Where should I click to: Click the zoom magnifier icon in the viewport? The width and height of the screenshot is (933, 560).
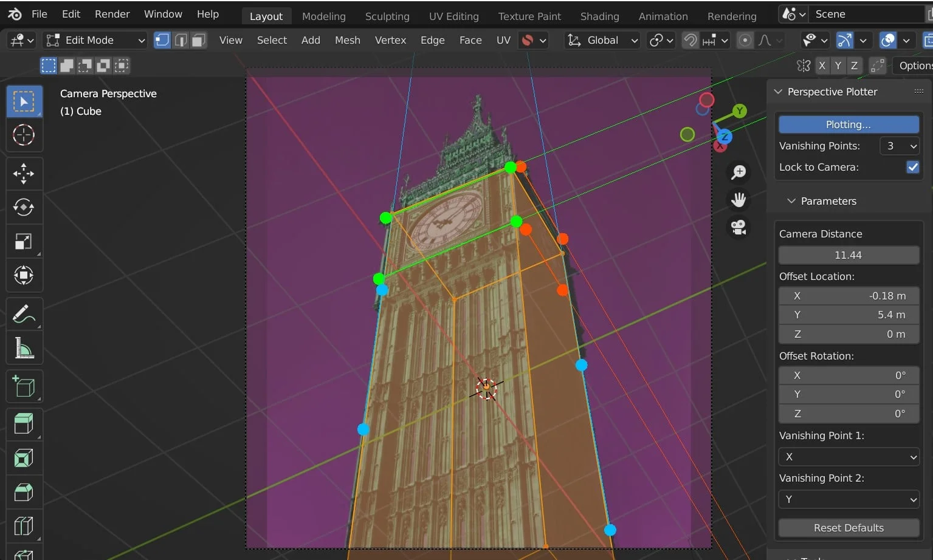(x=738, y=172)
